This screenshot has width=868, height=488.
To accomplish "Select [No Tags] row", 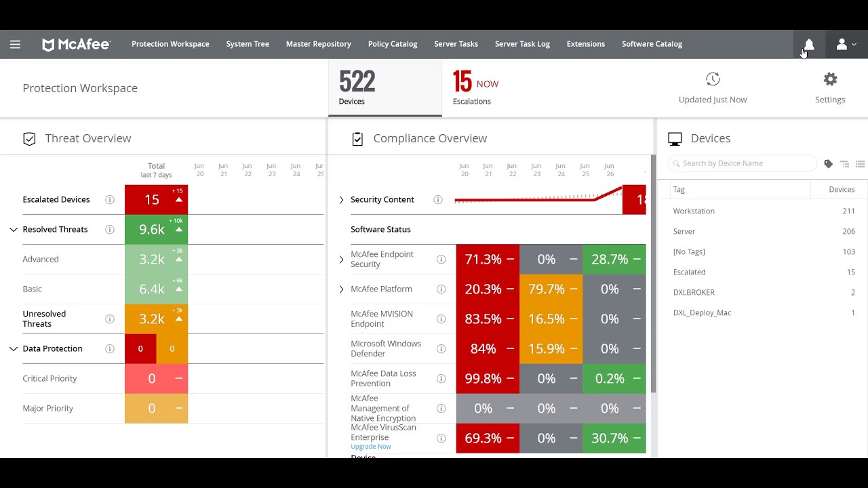I will [x=764, y=251].
